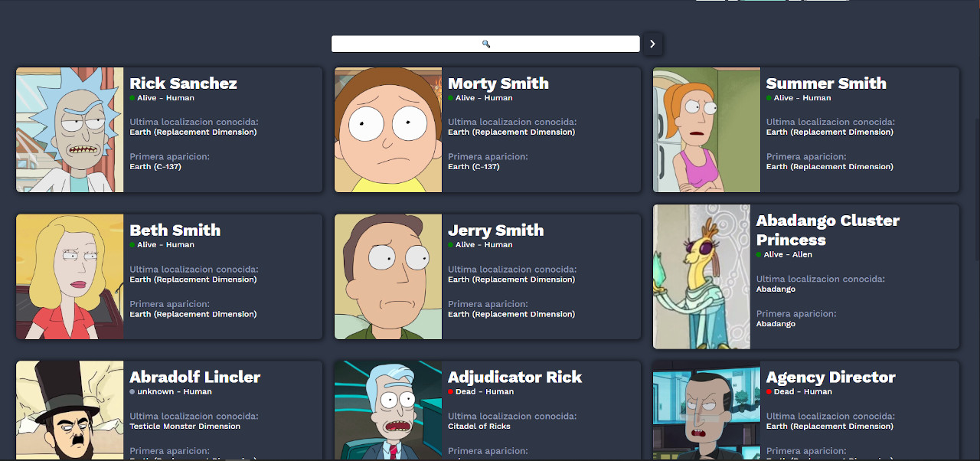
Task: Open the Rick Sanchez character name link
Action: (185, 83)
